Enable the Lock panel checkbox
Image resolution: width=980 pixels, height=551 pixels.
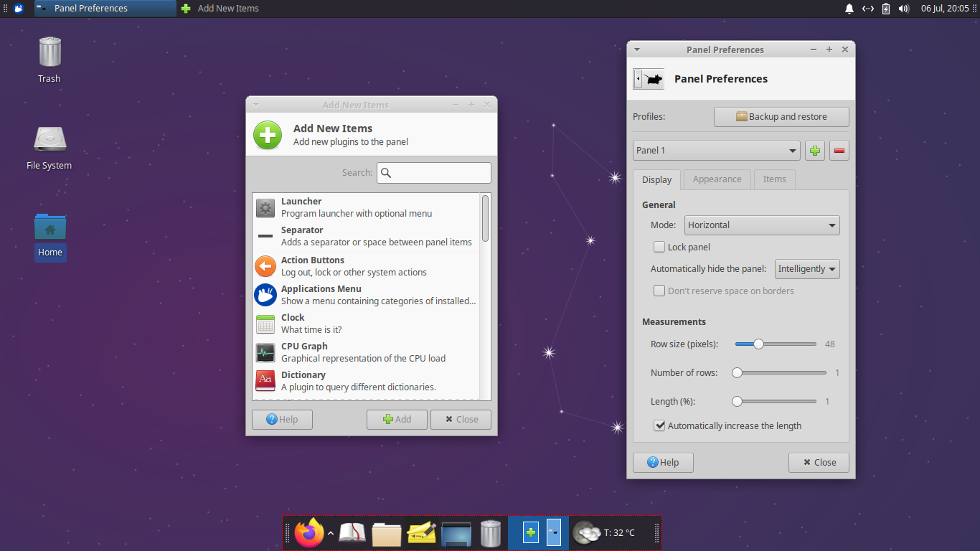tap(659, 247)
